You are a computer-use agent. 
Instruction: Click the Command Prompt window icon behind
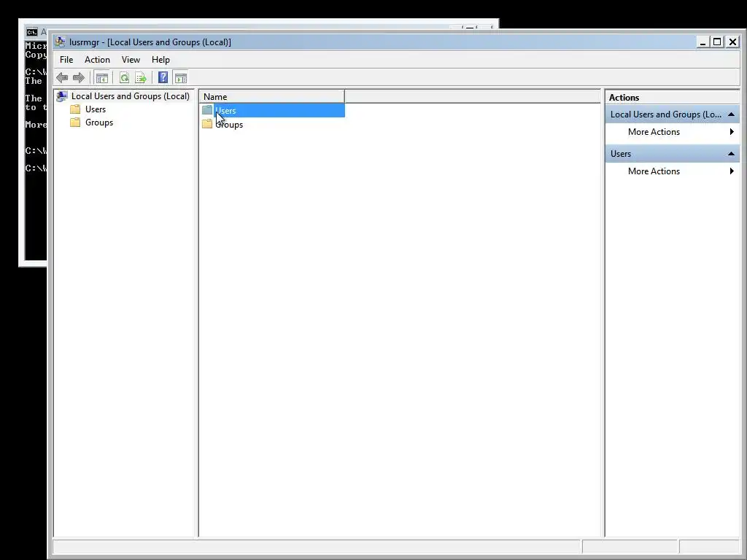click(32, 32)
